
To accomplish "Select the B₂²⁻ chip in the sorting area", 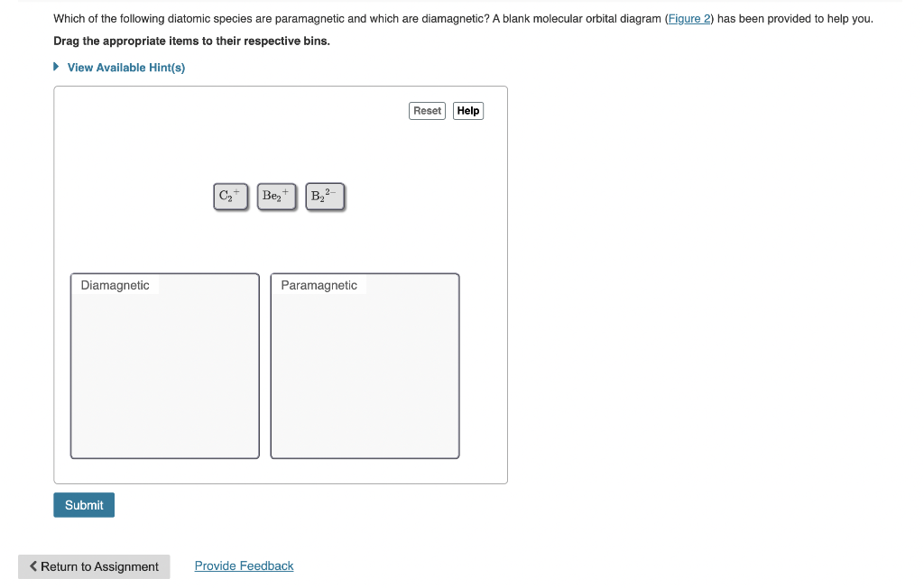I will (x=324, y=196).
